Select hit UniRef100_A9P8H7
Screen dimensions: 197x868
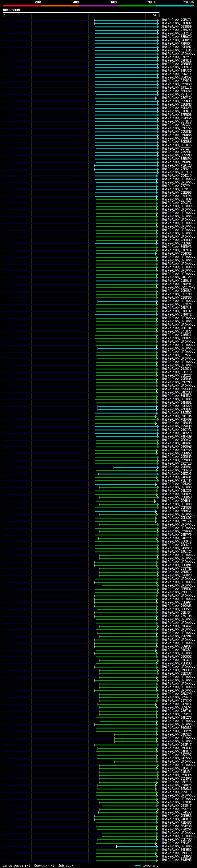point(176,47)
